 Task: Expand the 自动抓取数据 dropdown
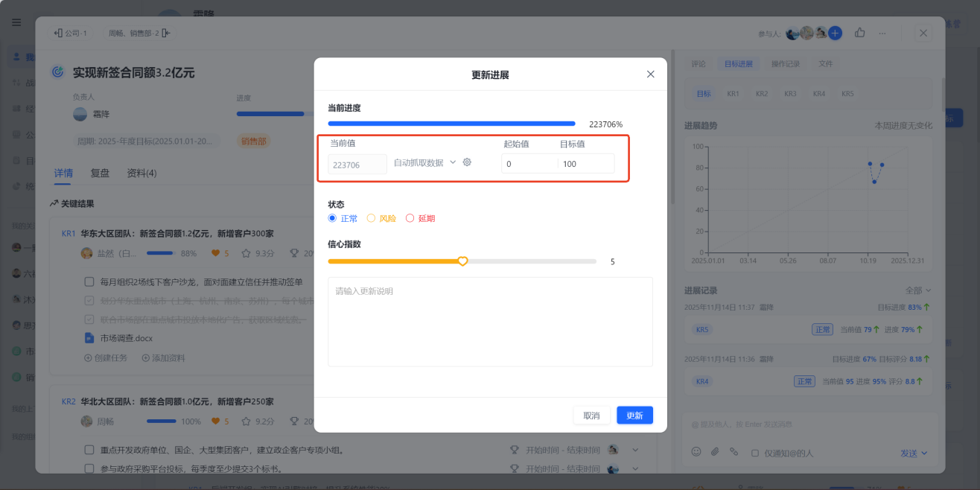(452, 162)
